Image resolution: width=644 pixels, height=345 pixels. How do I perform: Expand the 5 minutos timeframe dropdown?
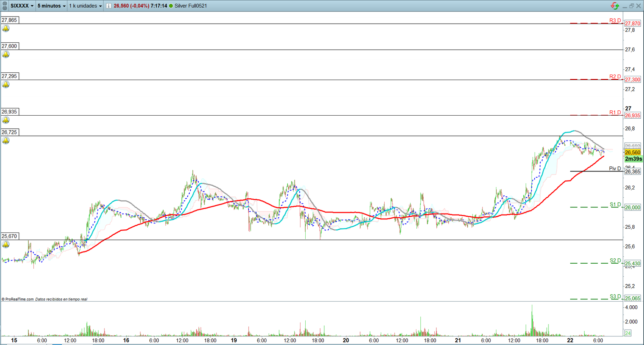pos(51,6)
